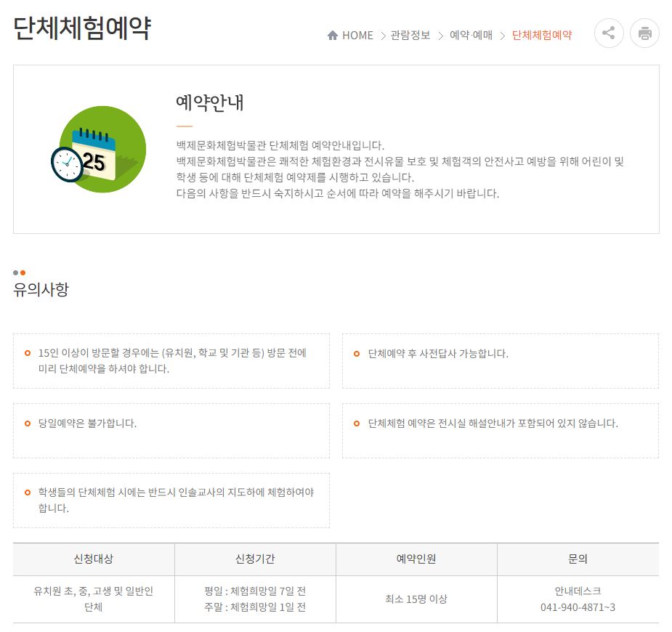
Task: Click the share icon button
Action: point(609,33)
